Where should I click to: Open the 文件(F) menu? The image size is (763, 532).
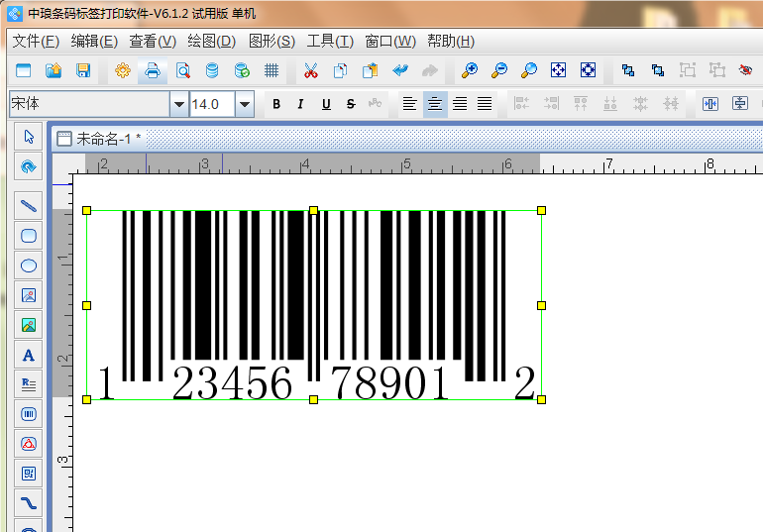point(36,41)
